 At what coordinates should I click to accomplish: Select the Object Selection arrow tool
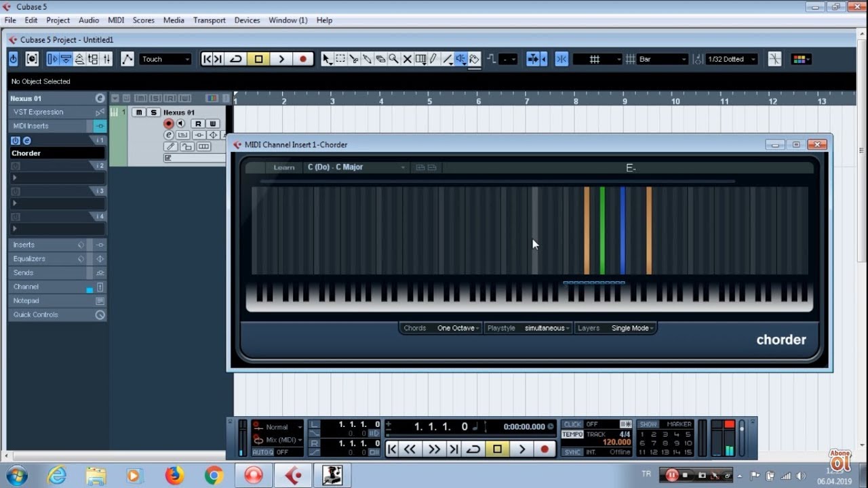pos(327,59)
